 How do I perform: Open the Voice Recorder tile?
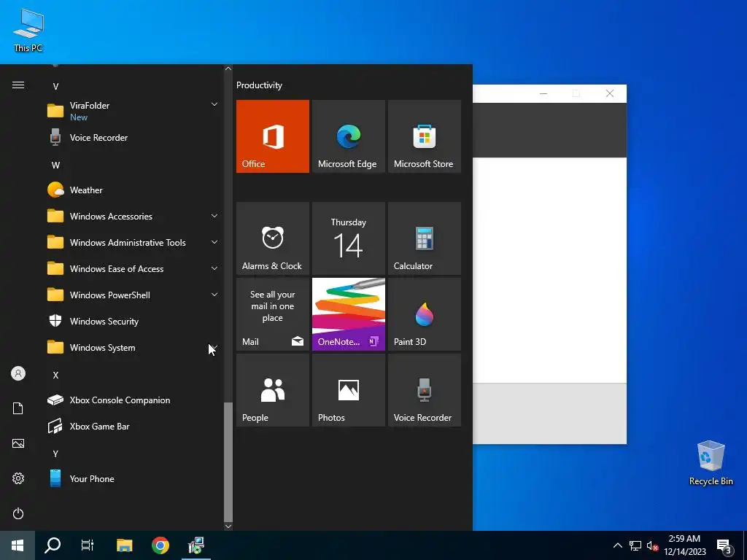click(x=425, y=390)
